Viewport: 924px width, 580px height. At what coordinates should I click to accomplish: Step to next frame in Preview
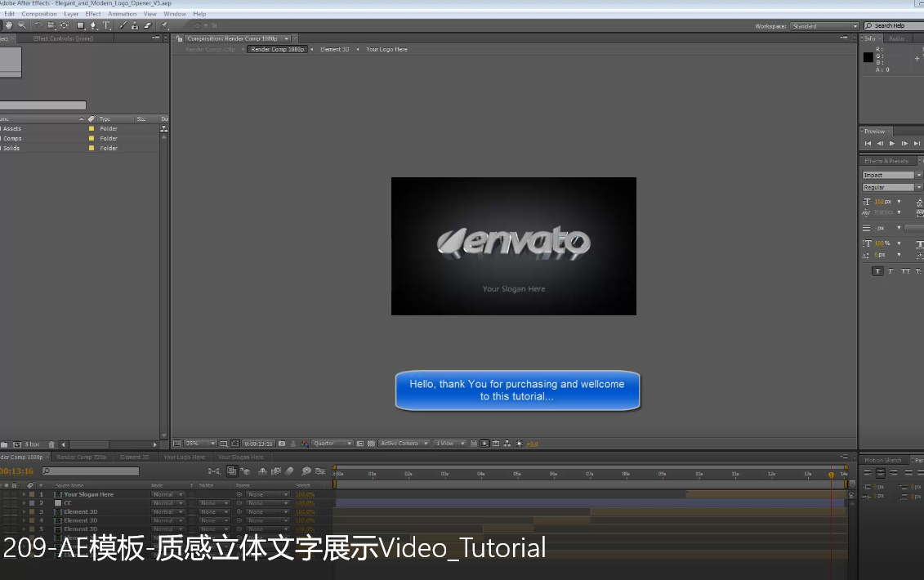tap(904, 143)
